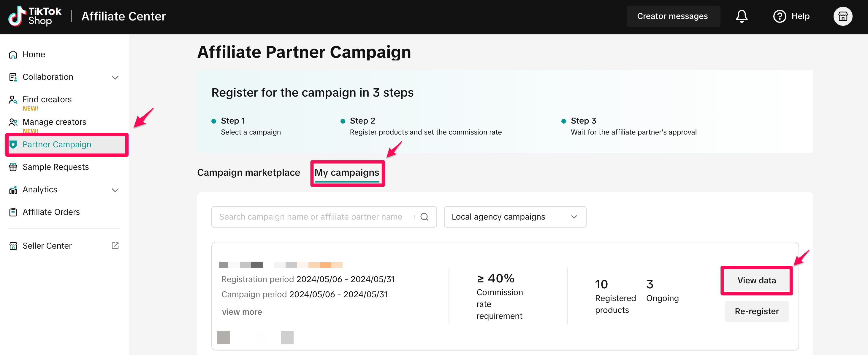Click the View data button
868x355 pixels.
[756, 280]
